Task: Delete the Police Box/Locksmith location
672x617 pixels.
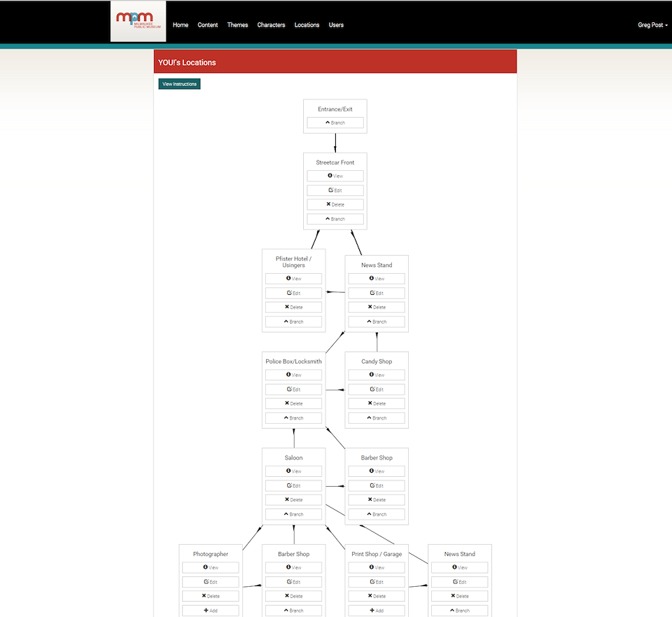Action: (293, 403)
